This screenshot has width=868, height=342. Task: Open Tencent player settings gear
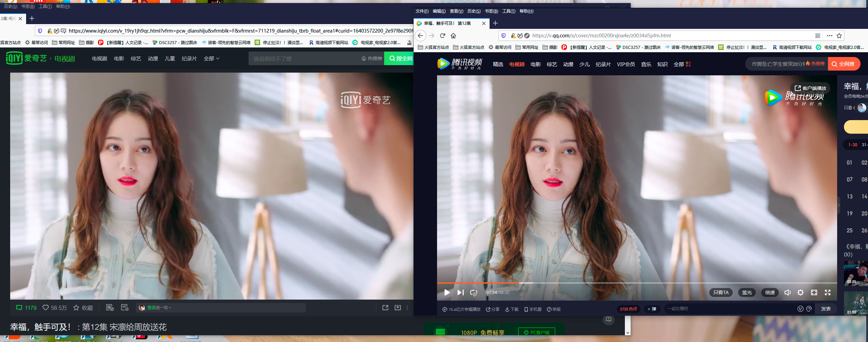coord(801,292)
